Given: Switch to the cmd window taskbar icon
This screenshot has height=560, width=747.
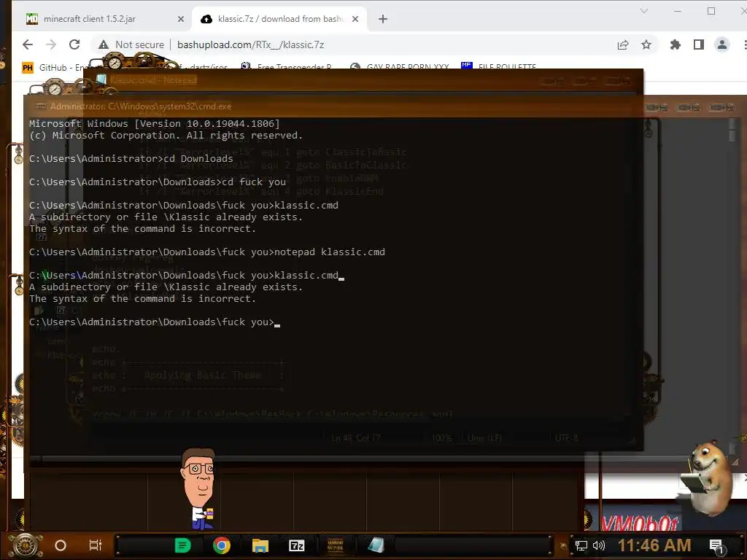Looking at the screenshot, I should point(336,545).
